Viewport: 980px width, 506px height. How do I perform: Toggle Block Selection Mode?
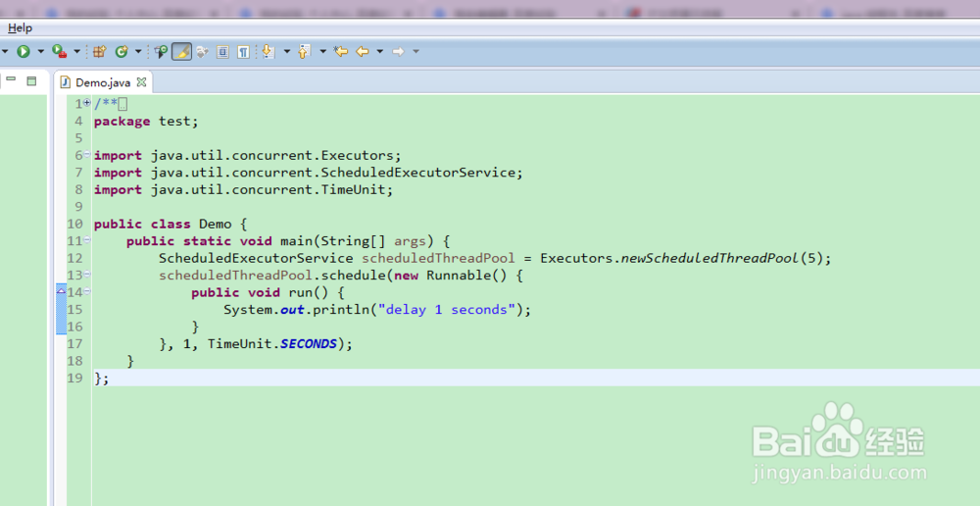tap(223, 51)
